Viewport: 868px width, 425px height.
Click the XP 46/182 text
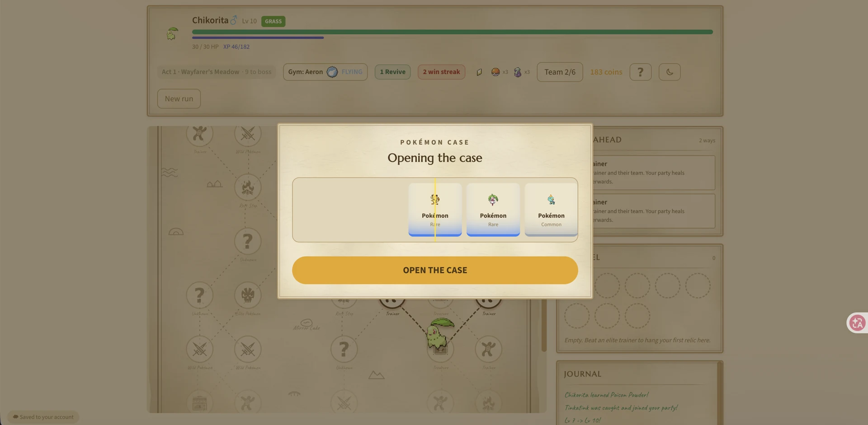[236, 47]
